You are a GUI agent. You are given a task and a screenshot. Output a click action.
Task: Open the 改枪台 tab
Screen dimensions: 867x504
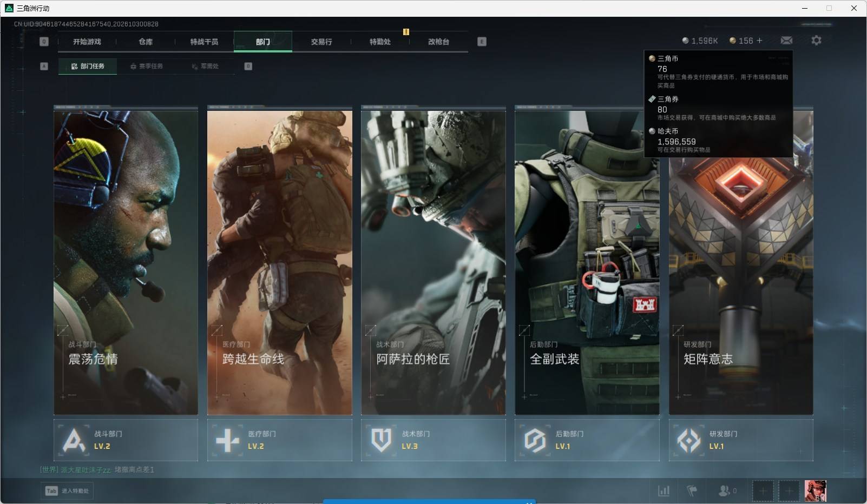coord(438,42)
